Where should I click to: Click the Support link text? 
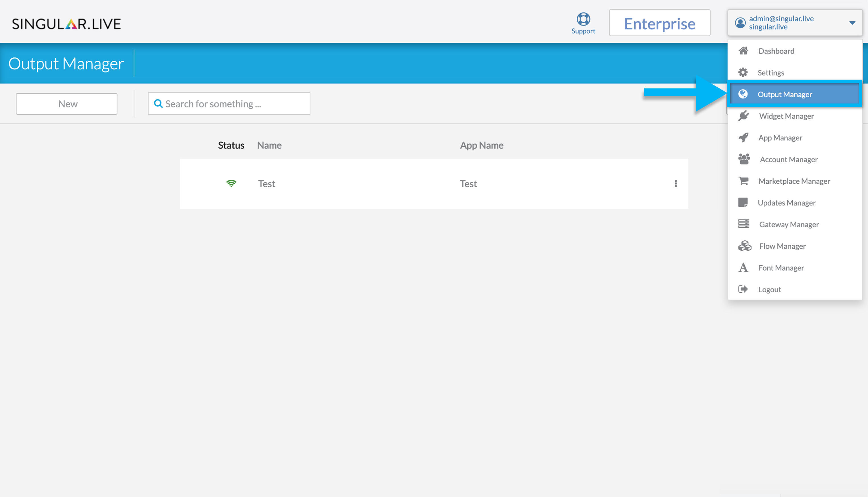(583, 31)
